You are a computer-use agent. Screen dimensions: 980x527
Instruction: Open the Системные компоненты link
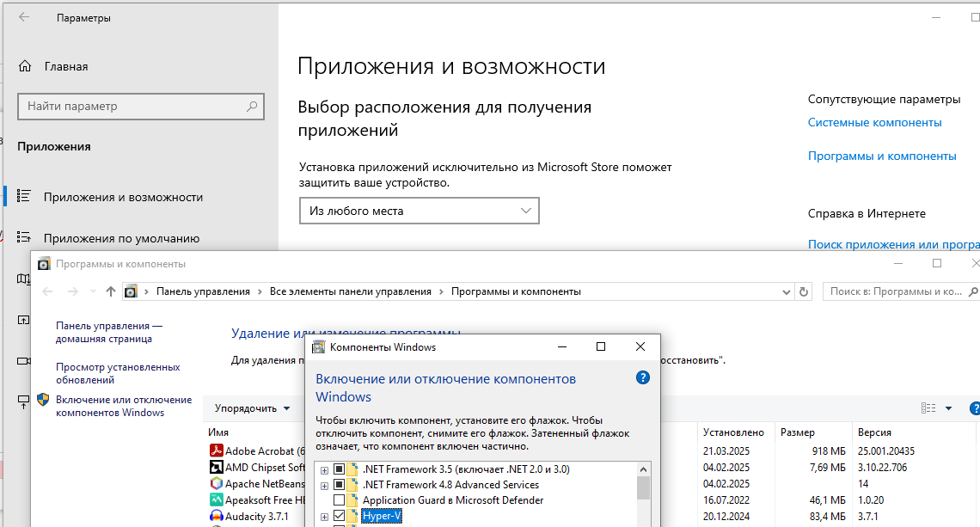point(874,122)
